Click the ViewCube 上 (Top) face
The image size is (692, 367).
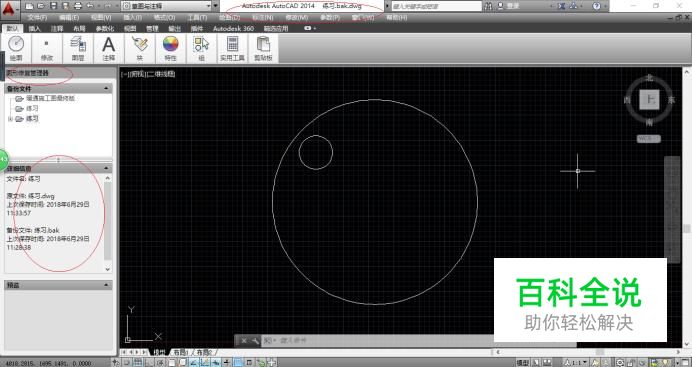tap(649, 100)
